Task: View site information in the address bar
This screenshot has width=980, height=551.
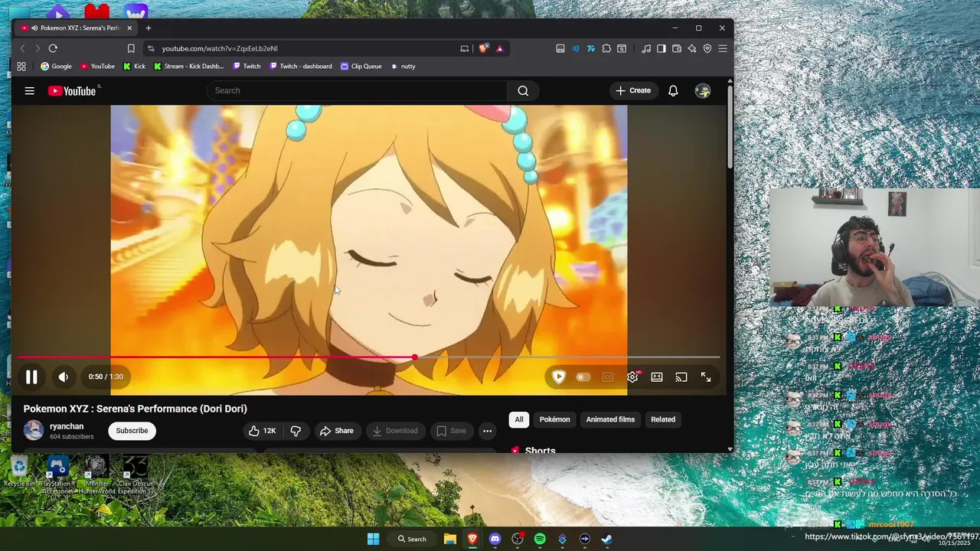Action: point(151,48)
